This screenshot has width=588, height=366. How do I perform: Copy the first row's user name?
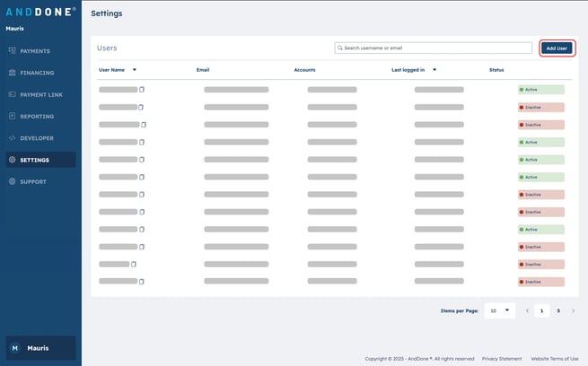(x=142, y=90)
